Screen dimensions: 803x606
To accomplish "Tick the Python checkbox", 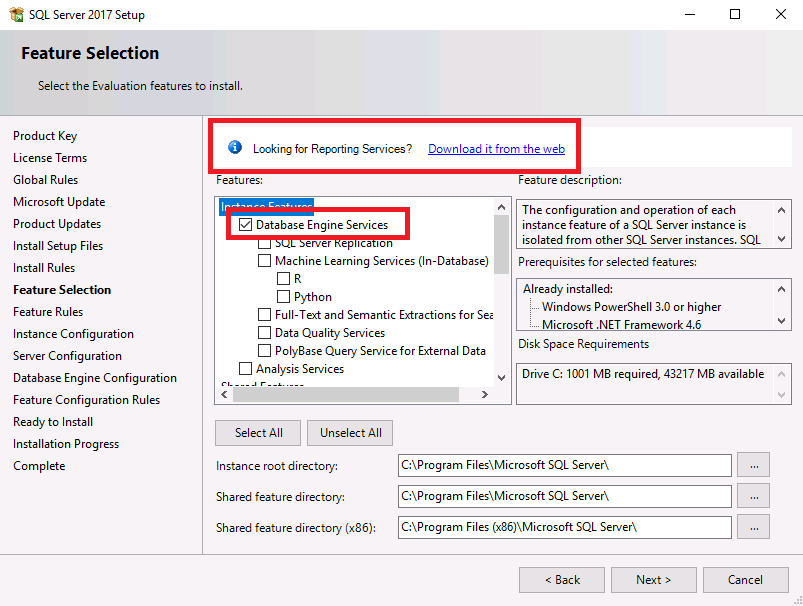I will [x=283, y=297].
